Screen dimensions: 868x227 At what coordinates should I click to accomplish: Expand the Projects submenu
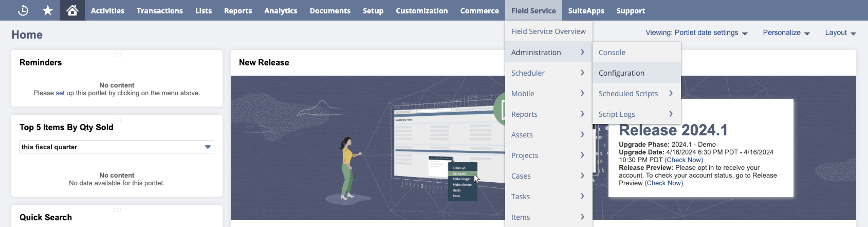pos(548,155)
